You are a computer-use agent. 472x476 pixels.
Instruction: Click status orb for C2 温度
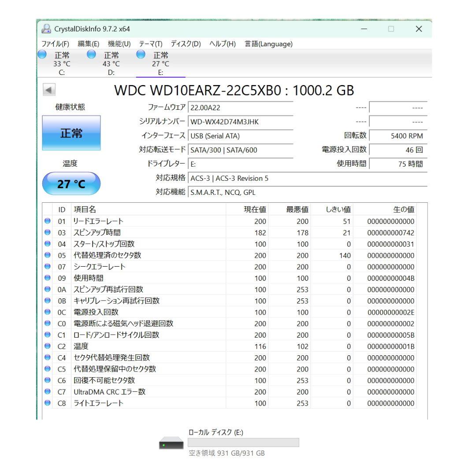tap(47, 346)
